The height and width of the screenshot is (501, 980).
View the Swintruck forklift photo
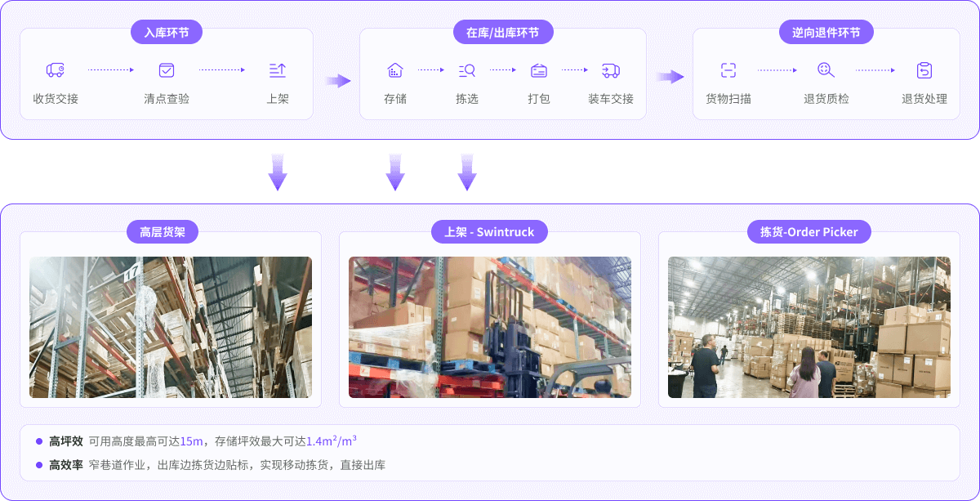pyautogui.click(x=490, y=327)
